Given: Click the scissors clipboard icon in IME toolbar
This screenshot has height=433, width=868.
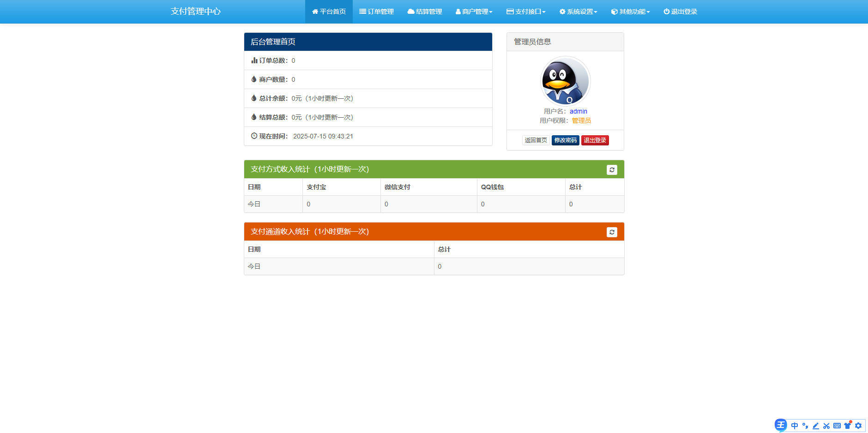Looking at the screenshot, I should (826, 425).
